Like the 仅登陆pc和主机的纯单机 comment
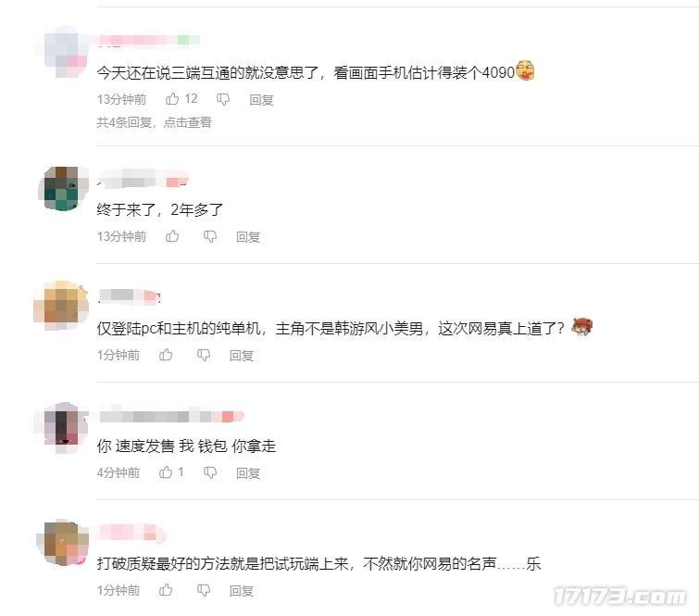 166,355
